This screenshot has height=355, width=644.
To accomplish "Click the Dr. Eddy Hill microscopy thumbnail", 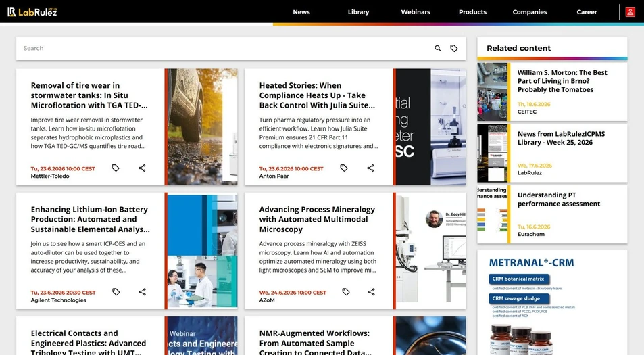I will (x=431, y=251).
